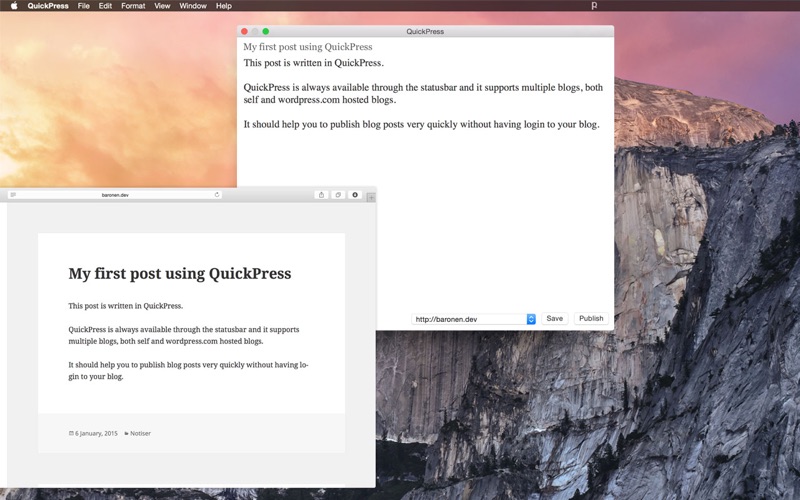Screen dimensions: 800x500
Task: Open the blog post title link in Safari
Action: coord(180,273)
